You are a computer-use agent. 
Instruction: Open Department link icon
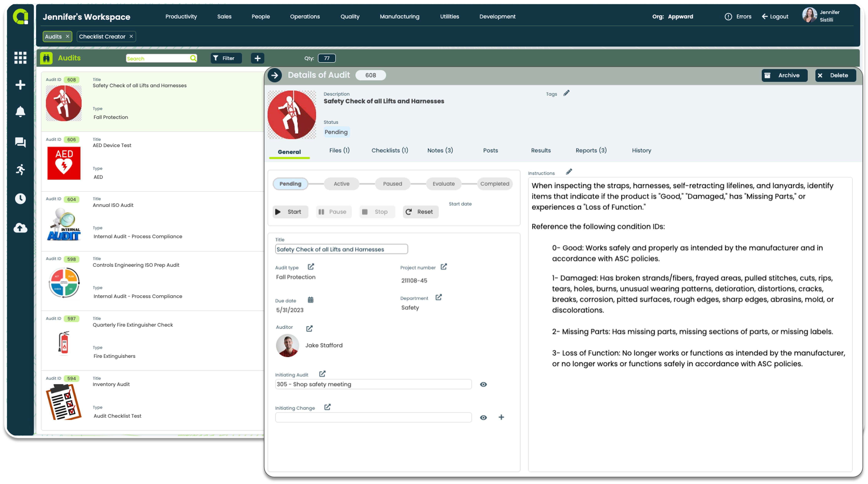click(438, 297)
